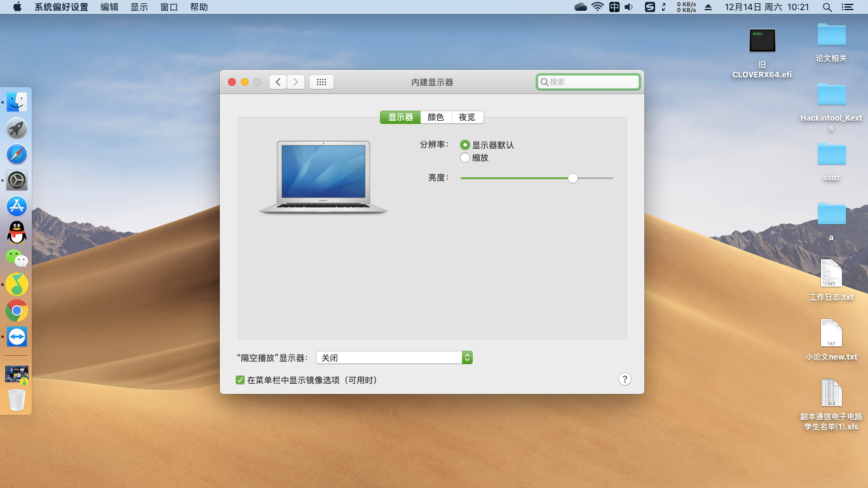Open the Apple menu
Screen dimensions: 868x488
17,7
